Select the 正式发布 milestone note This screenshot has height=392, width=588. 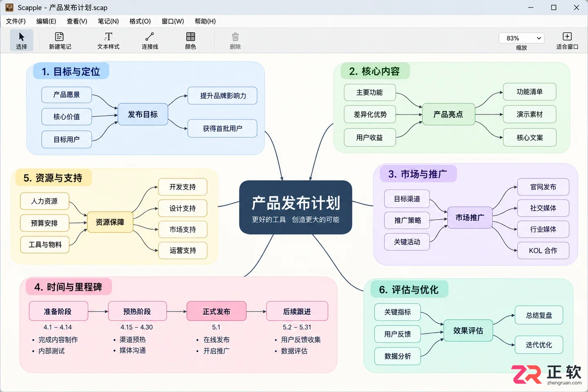pos(216,312)
